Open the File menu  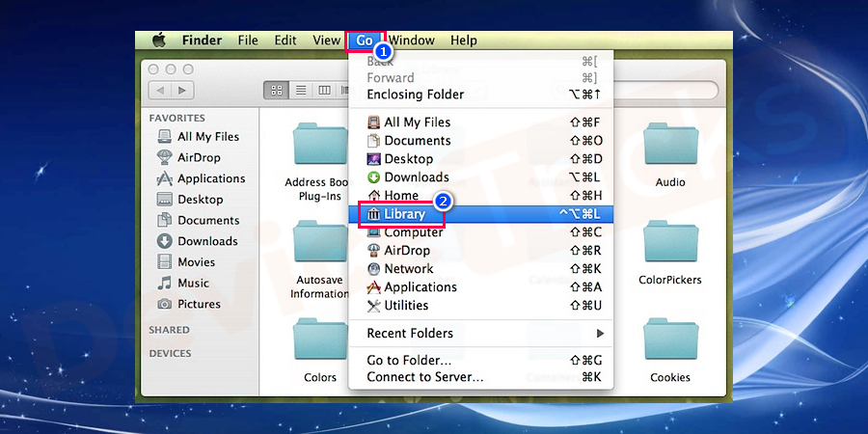coord(248,41)
